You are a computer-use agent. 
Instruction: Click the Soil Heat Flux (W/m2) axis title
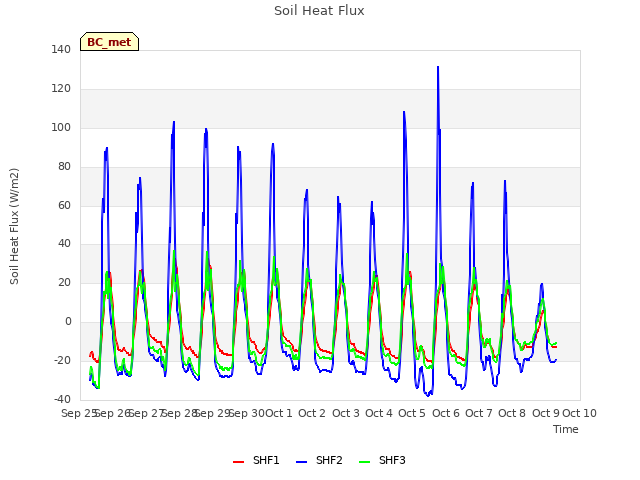tap(14, 226)
